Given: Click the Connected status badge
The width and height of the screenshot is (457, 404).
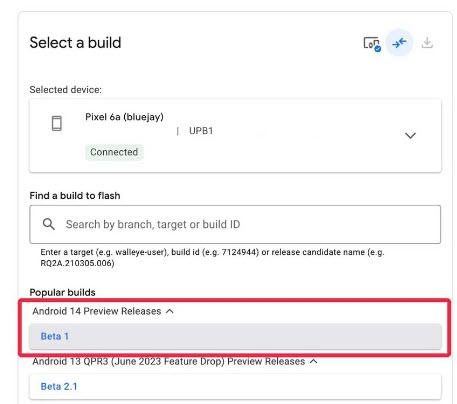Looking at the screenshot, I should [114, 152].
